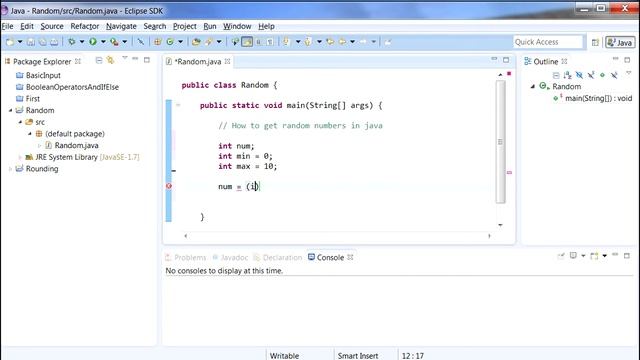Toggle Hide Local Types in Outline
The image size is (640, 360).
614,75
